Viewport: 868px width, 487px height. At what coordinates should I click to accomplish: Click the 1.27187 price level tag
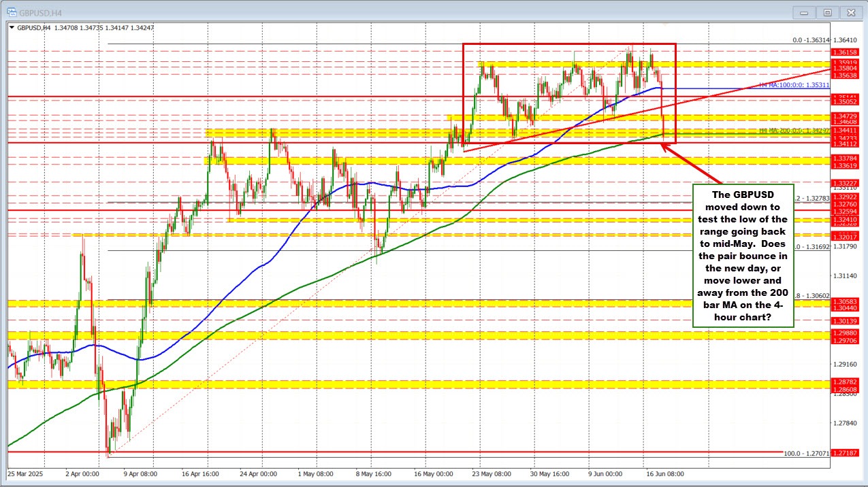click(x=844, y=452)
